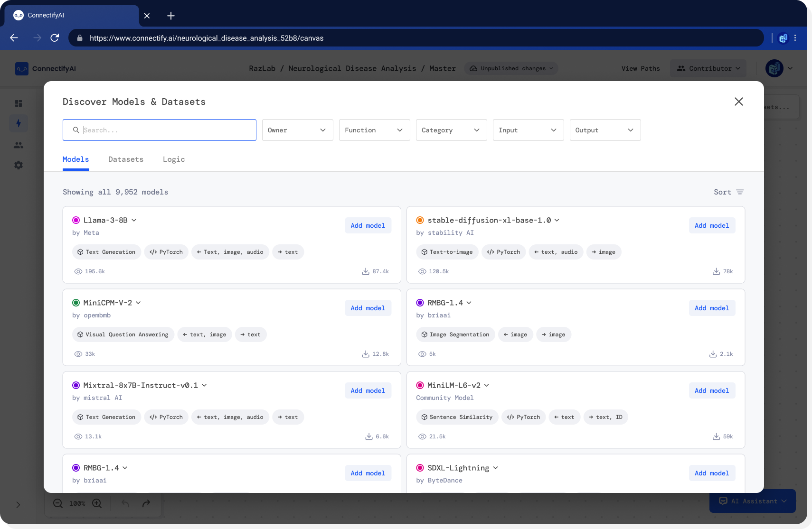This screenshot has height=529, width=812.
Task: Switch to the Datasets tab
Action: pyautogui.click(x=126, y=159)
